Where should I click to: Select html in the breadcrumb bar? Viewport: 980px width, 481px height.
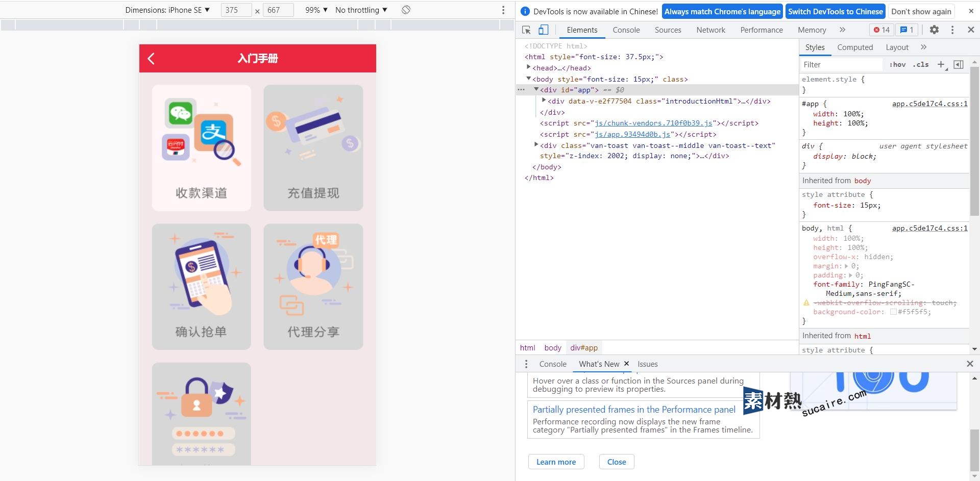pos(527,348)
